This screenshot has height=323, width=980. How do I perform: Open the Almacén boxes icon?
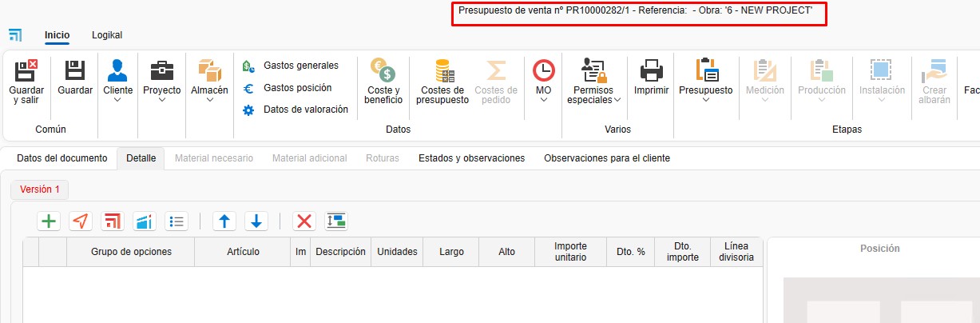(209, 70)
